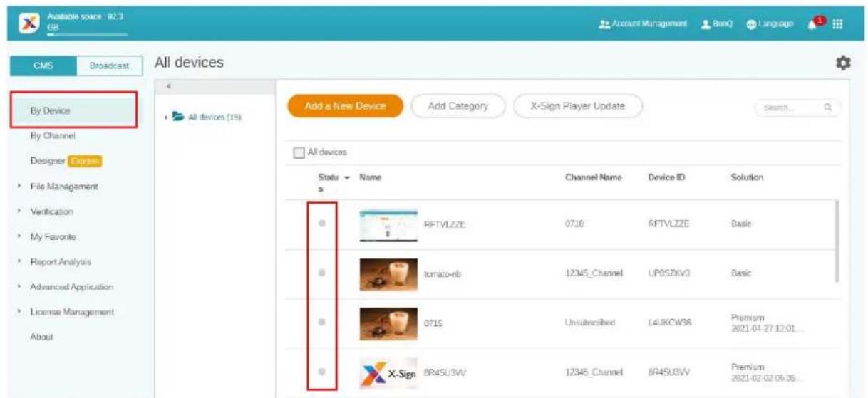Click device ID UP8SZKV3

point(670,273)
